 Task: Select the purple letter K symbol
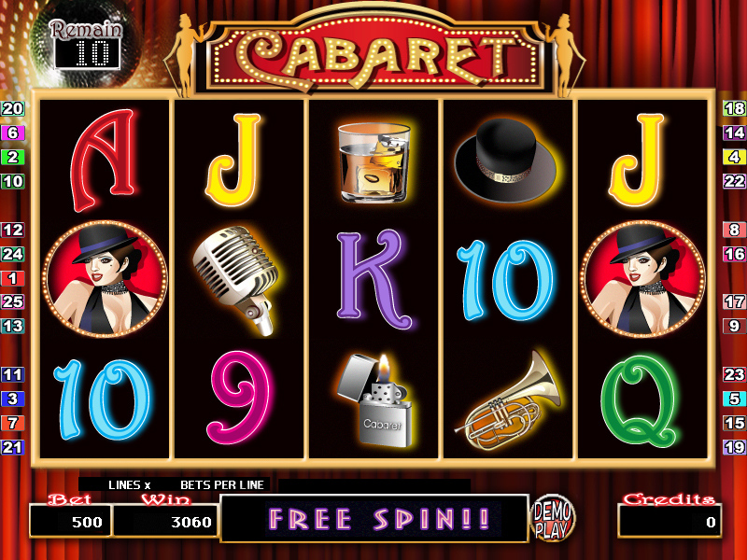coord(373,280)
